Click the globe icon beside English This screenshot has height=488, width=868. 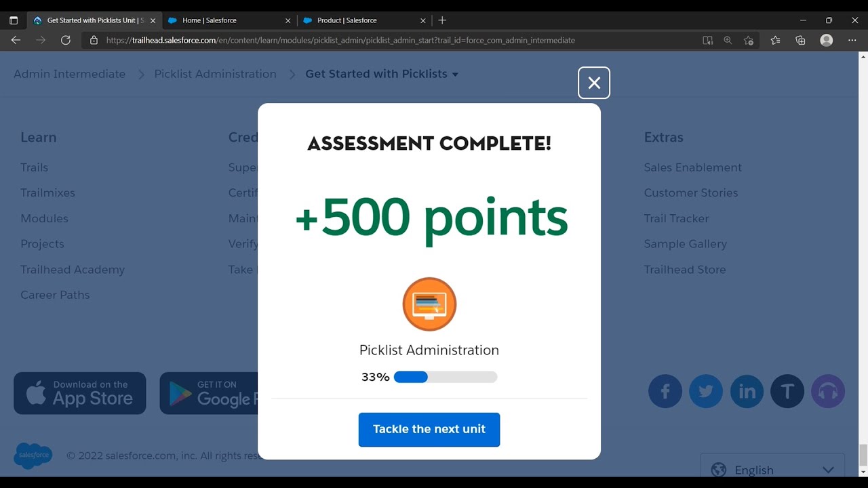tap(719, 470)
